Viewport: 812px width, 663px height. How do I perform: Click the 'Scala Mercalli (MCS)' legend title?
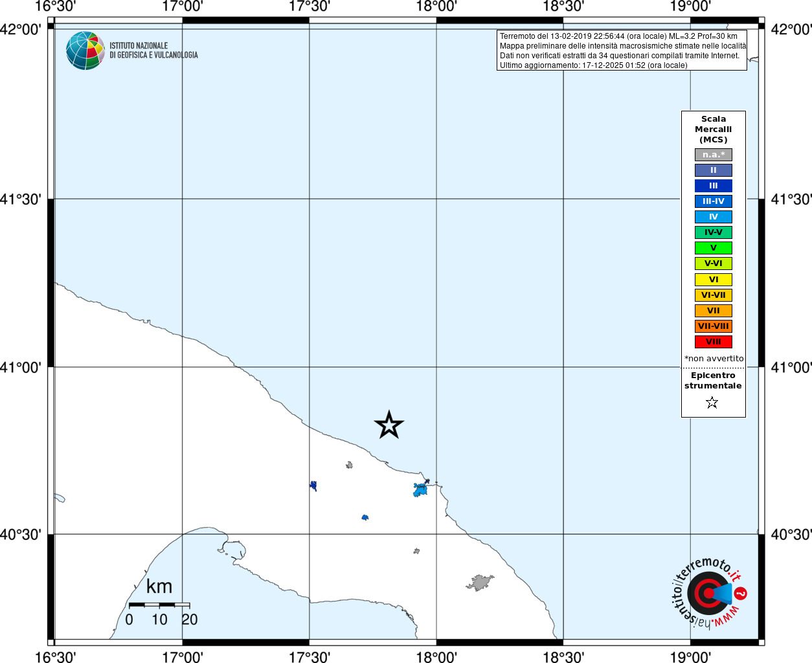(x=714, y=129)
